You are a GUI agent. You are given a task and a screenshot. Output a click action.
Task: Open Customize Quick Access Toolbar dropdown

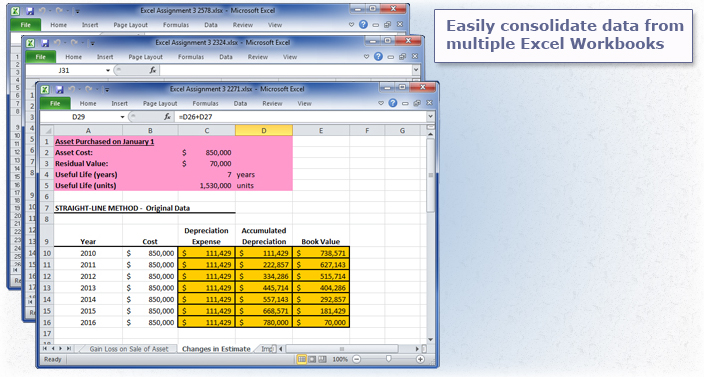pyautogui.click(x=107, y=90)
